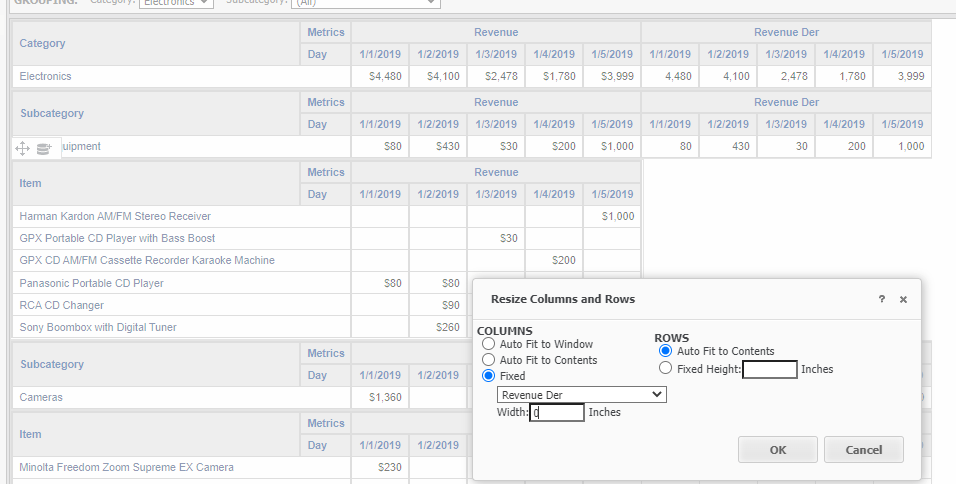
Task: Click the $430 subcategory revenue cell
Action: pyautogui.click(x=438, y=146)
